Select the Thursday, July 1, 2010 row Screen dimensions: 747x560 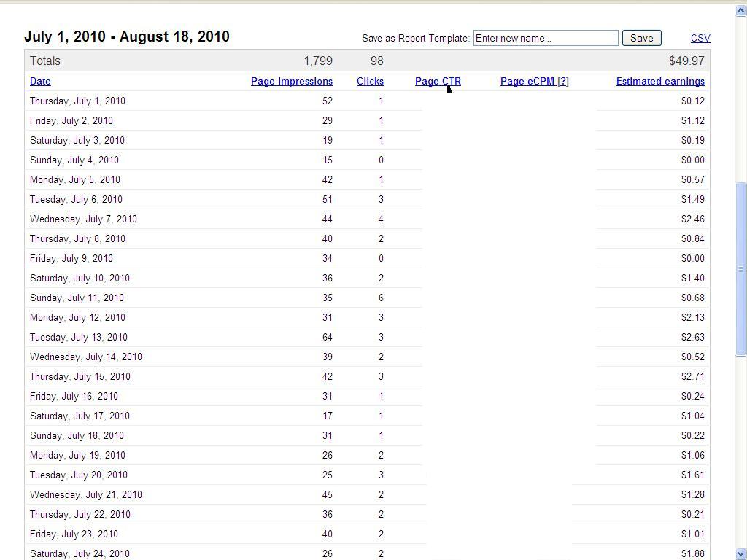pyautogui.click(x=77, y=101)
